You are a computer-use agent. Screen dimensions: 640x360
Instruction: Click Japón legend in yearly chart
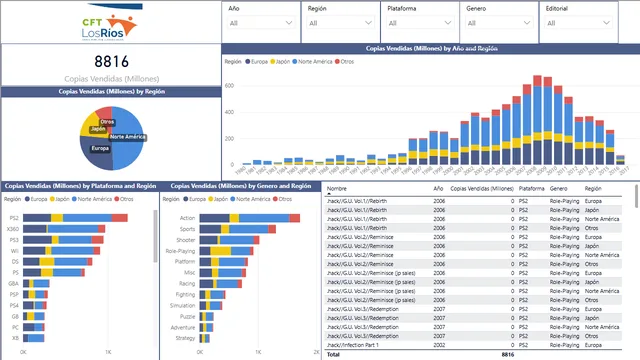point(280,62)
